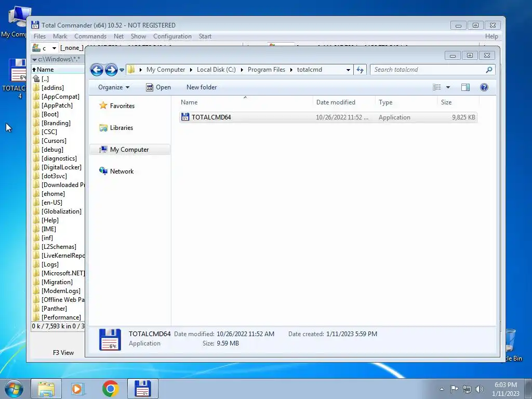Click My Computer in address breadcrumb

coord(166,70)
